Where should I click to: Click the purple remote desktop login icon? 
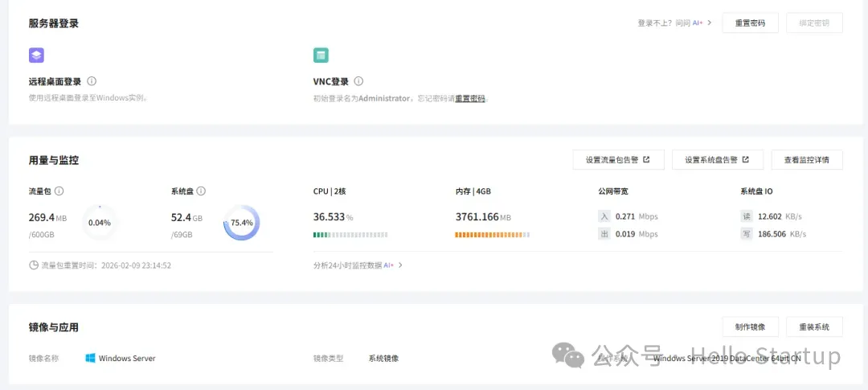pyautogui.click(x=36, y=55)
